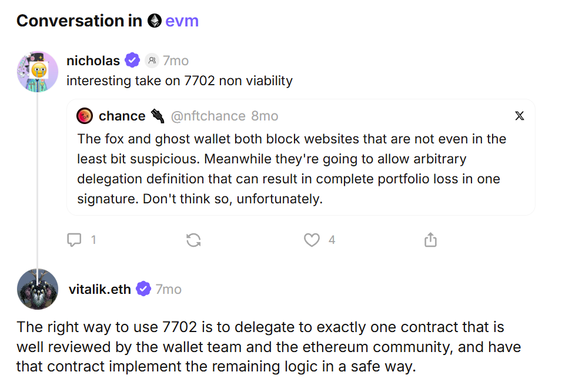The image size is (562, 392).
Task: Click the Ethereum icon beside evm
Action: pyautogui.click(x=154, y=21)
